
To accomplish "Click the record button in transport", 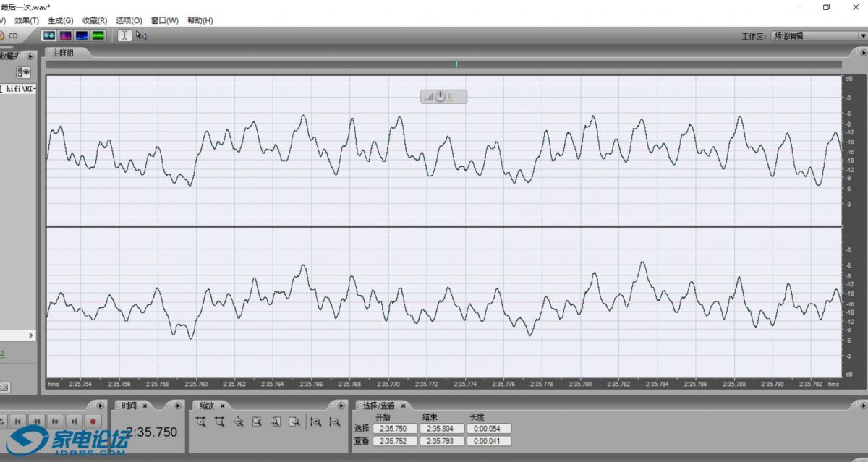I will (93, 421).
